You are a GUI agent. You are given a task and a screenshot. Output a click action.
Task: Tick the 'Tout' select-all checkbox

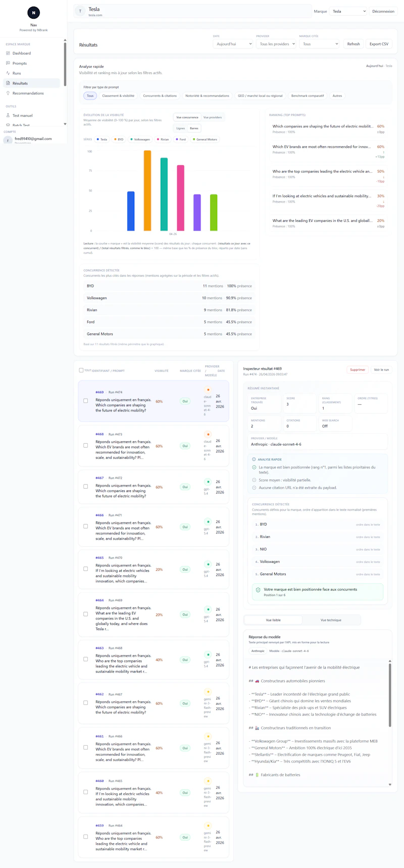coord(81,370)
